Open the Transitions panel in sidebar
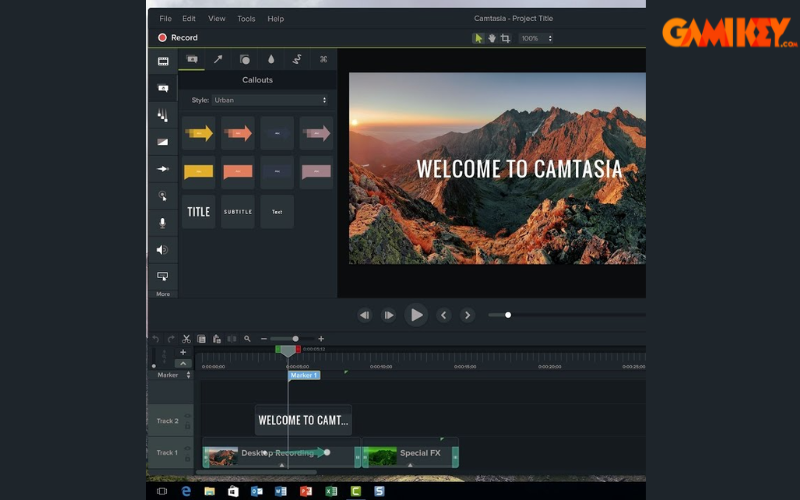 point(163,115)
